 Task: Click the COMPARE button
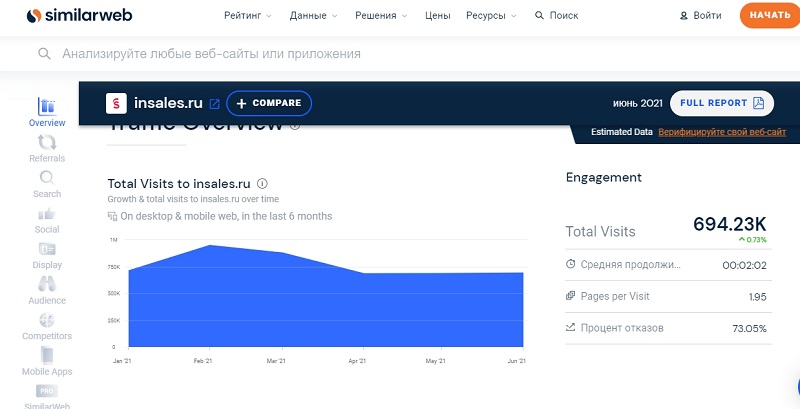tap(269, 103)
